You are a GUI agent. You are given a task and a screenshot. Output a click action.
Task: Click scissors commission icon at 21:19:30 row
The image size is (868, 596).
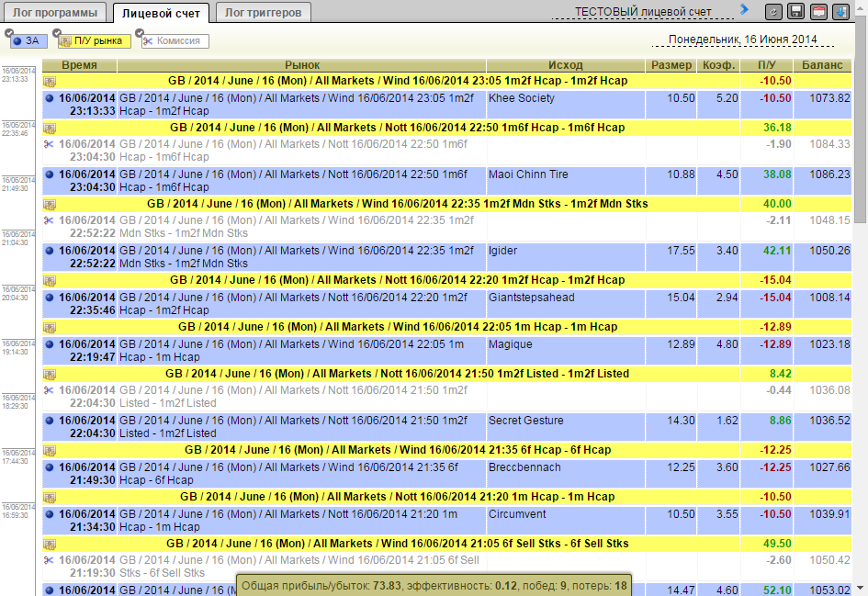point(49,560)
